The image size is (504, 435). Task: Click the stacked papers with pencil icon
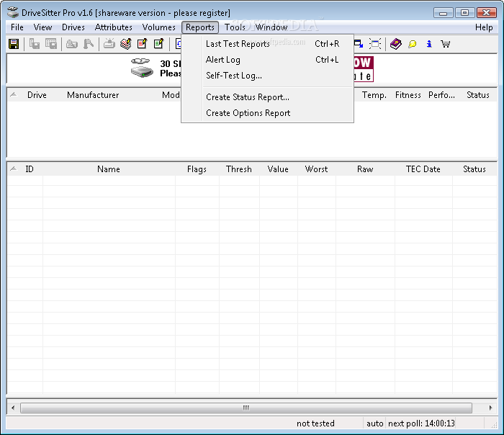coord(126,44)
